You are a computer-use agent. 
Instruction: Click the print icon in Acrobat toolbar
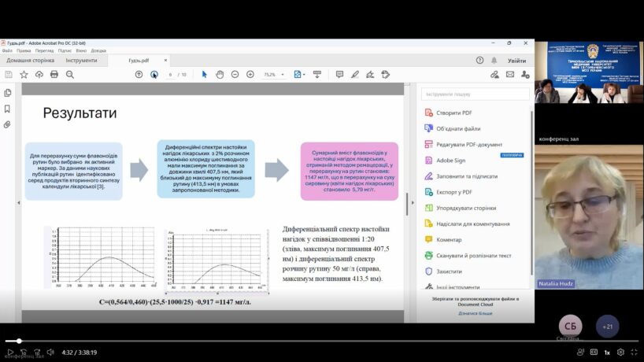[x=54, y=74]
